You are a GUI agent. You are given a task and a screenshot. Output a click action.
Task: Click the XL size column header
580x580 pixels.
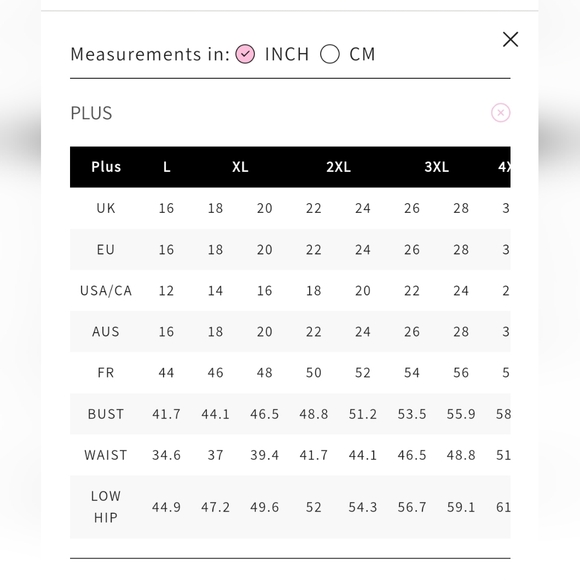(x=240, y=167)
